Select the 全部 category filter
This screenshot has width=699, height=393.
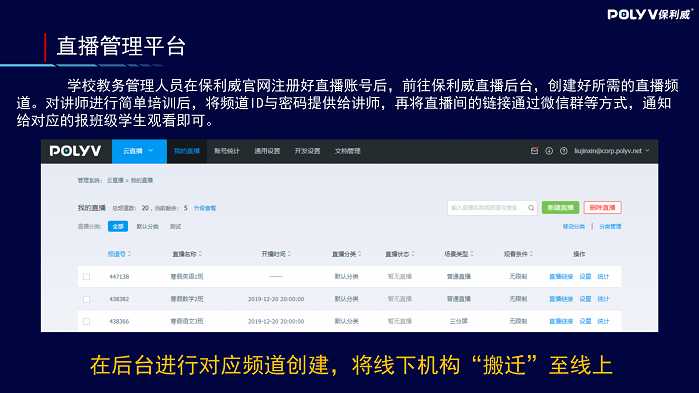pyautogui.click(x=118, y=226)
